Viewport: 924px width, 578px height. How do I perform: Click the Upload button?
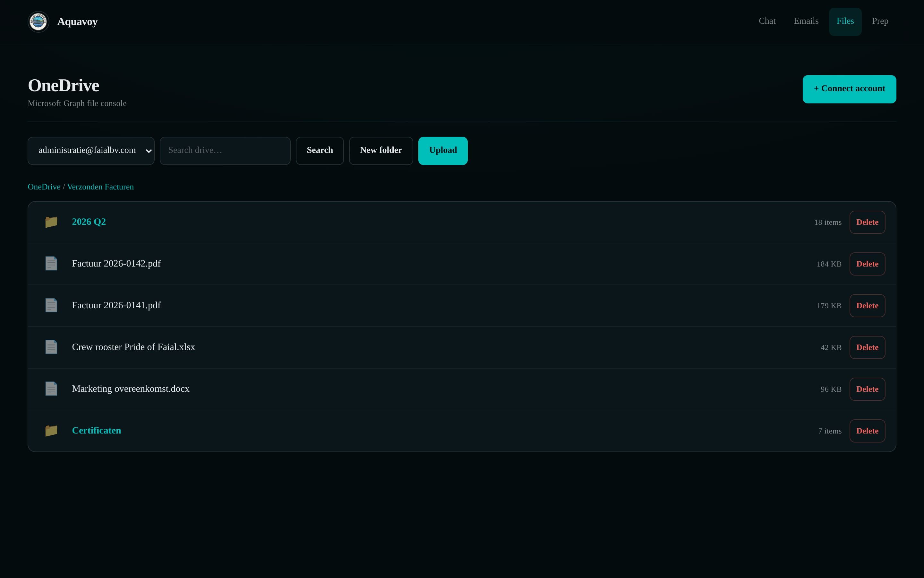[x=443, y=151]
